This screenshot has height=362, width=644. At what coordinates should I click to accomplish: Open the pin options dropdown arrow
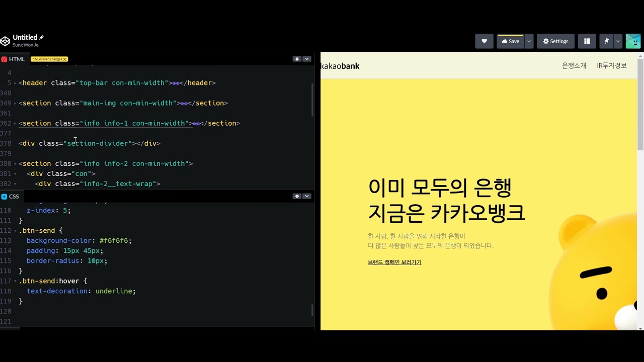pyautogui.click(x=618, y=41)
